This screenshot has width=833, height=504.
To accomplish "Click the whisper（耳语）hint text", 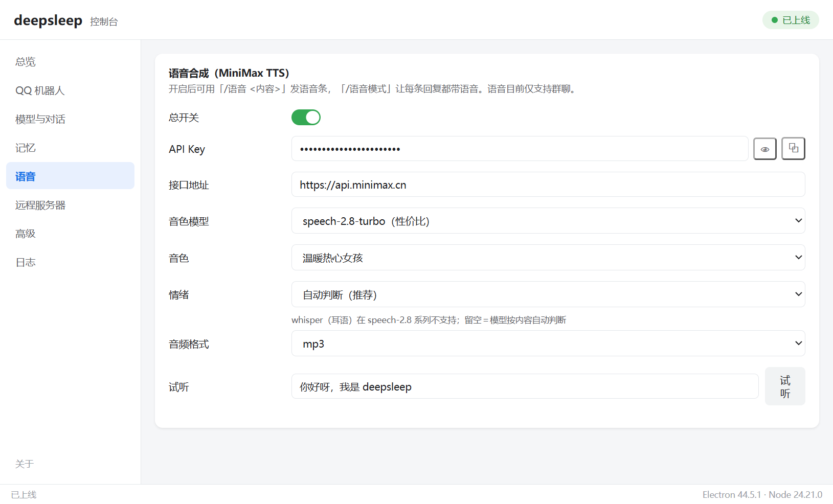I will pyautogui.click(x=429, y=320).
